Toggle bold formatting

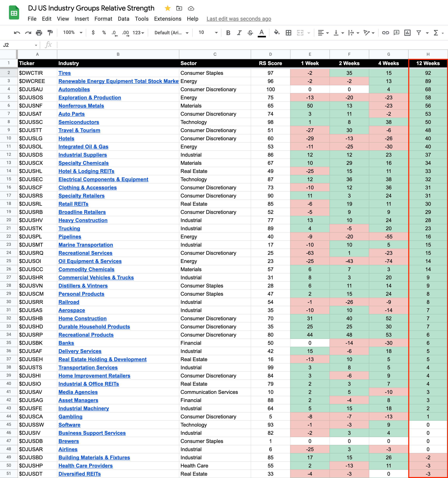[228, 33]
